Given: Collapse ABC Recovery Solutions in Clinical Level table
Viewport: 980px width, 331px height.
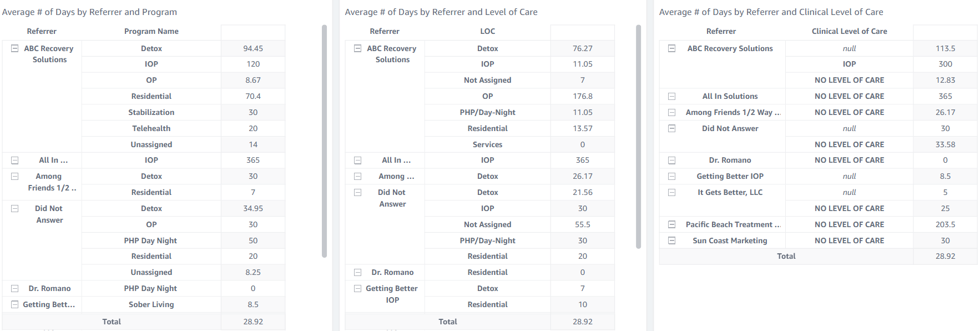Looking at the screenshot, I should click(671, 49).
